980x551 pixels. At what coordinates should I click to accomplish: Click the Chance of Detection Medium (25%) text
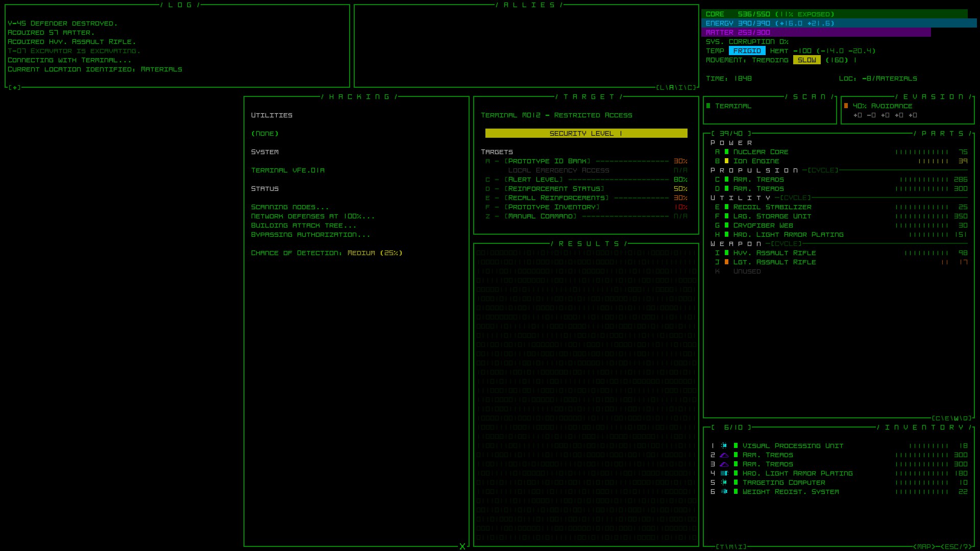point(327,253)
